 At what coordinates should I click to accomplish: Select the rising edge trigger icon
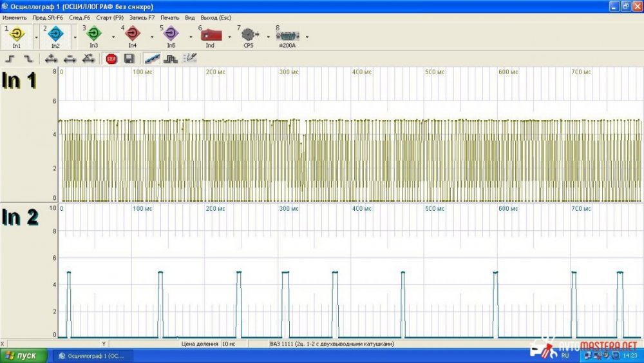point(10,59)
